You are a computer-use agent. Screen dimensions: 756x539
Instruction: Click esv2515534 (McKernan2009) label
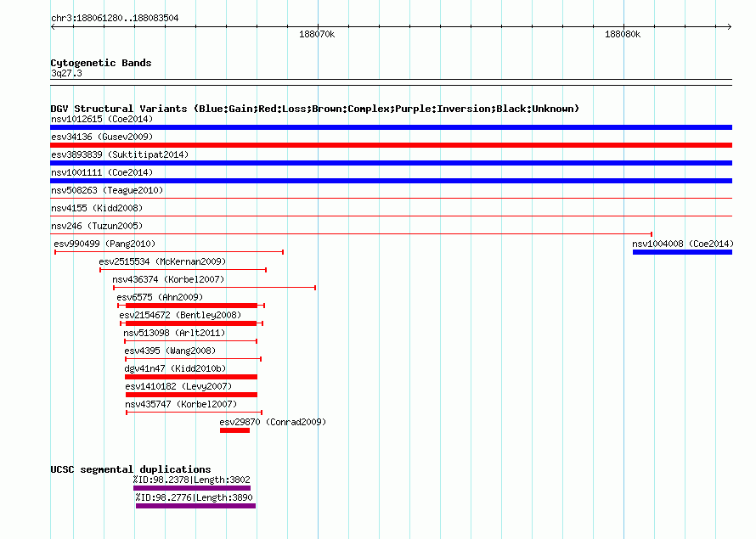[x=162, y=261]
